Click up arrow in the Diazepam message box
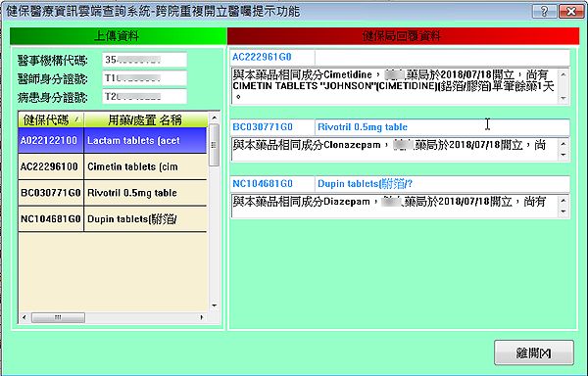The height and width of the screenshot is (376, 588). 563,201
